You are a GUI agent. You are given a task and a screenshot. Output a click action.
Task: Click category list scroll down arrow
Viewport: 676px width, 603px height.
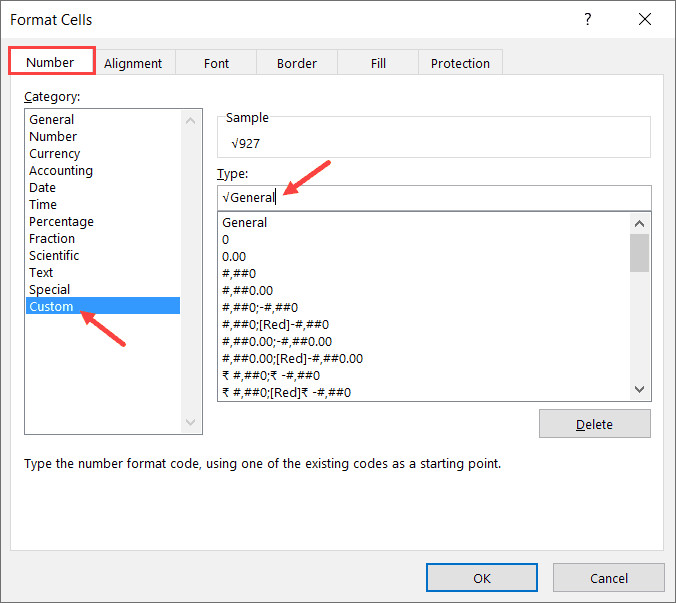(x=192, y=424)
